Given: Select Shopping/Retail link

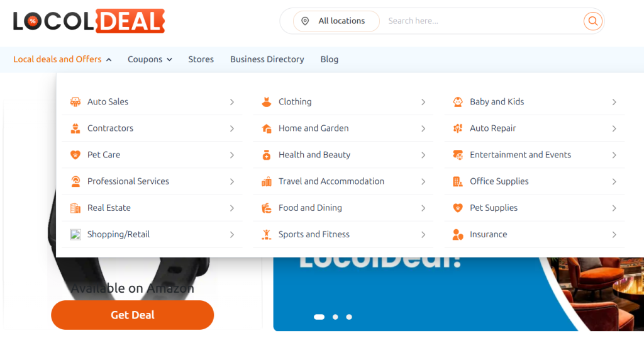Looking at the screenshot, I should (x=118, y=234).
